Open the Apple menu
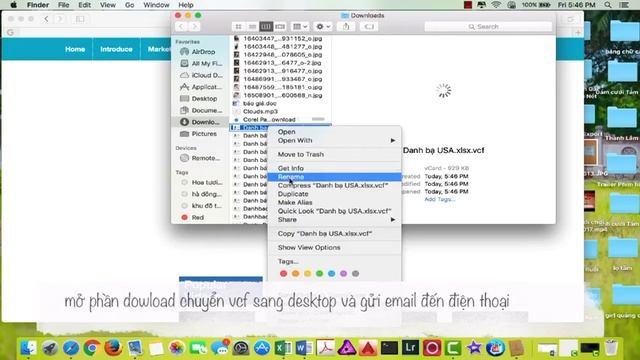Viewport: 640px width, 360px height. coord(13,5)
